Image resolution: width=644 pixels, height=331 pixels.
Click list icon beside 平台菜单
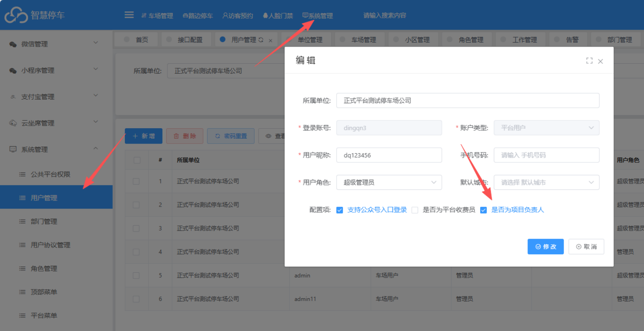22,316
